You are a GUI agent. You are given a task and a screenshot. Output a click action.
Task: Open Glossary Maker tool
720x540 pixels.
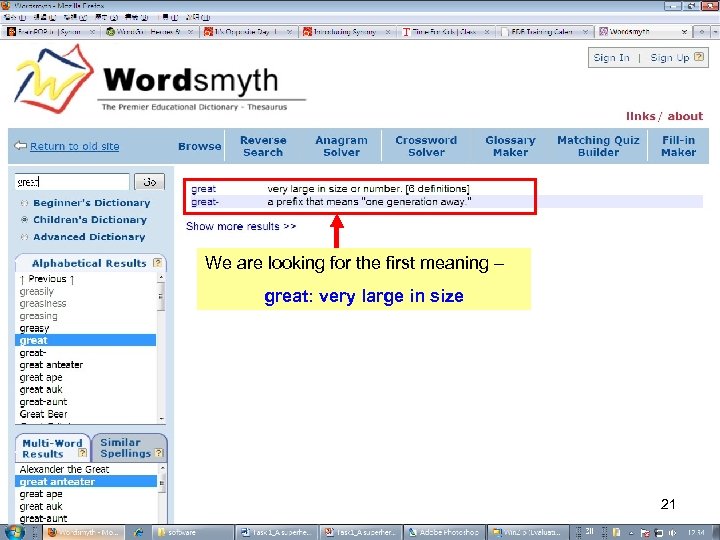pyautogui.click(x=510, y=146)
